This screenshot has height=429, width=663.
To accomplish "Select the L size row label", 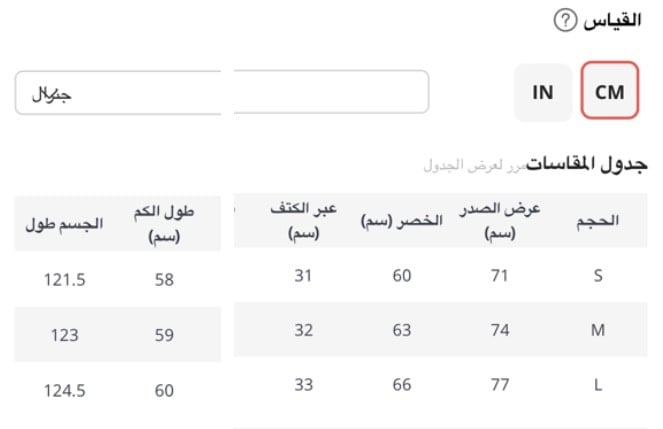I will (x=598, y=385).
